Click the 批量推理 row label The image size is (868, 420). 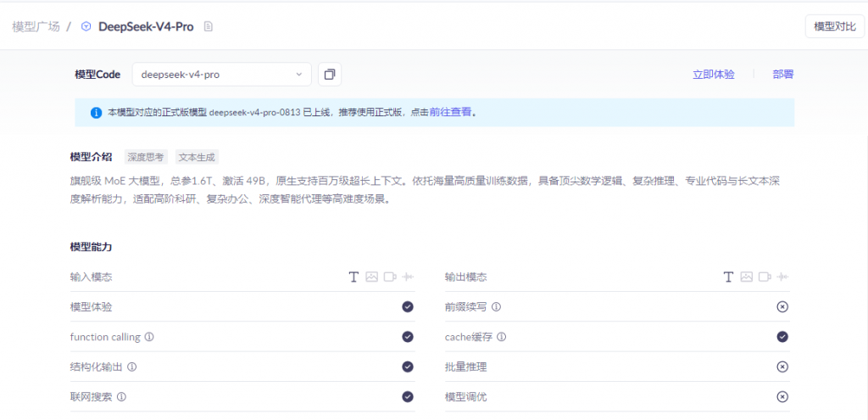click(466, 367)
